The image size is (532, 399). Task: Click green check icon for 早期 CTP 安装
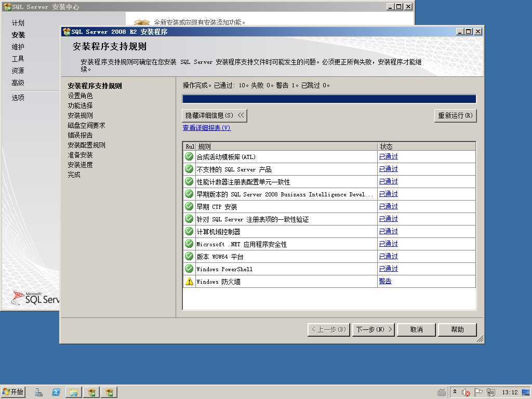click(189, 206)
